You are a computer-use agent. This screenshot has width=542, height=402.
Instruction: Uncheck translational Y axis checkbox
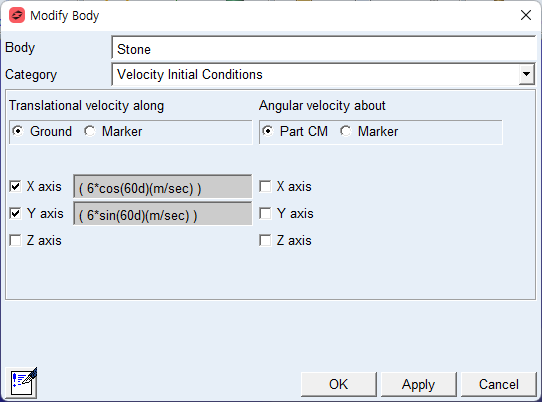click(16, 213)
